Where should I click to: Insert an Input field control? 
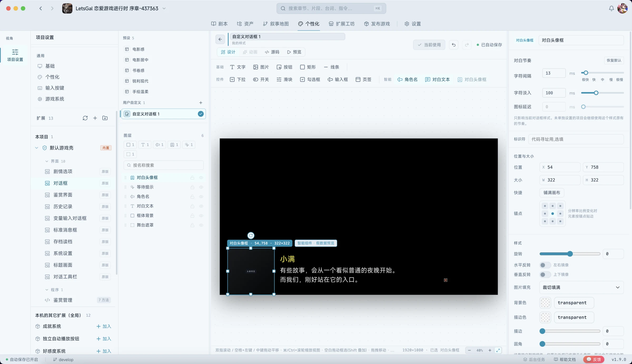(x=338, y=79)
